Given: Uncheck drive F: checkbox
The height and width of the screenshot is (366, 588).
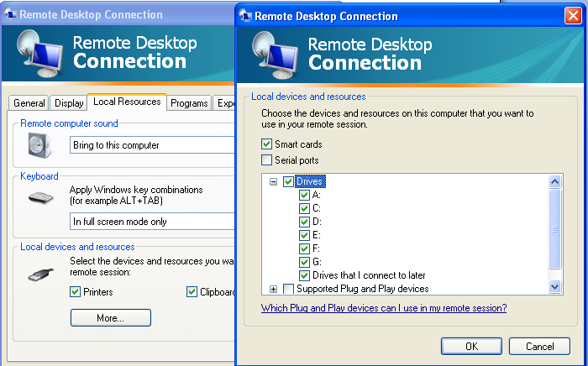Looking at the screenshot, I should 304,248.
